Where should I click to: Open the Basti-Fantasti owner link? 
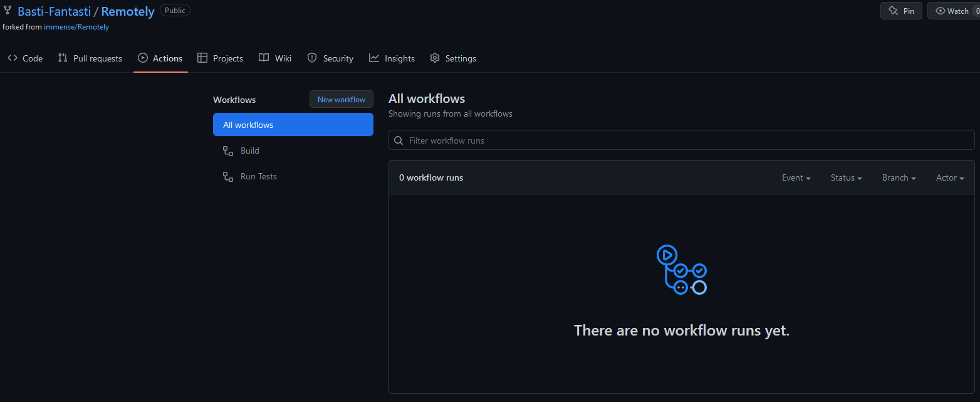coord(54,11)
